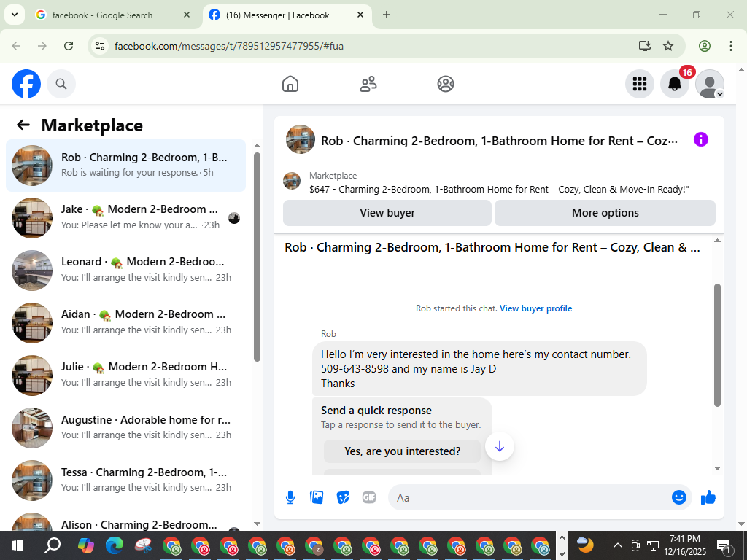This screenshot has height=560, width=747.
Task: Jump to latest message with down arrow
Action: [x=499, y=447]
